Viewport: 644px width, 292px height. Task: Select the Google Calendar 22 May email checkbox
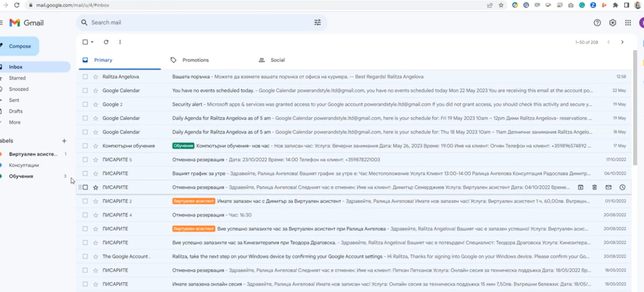point(85,91)
